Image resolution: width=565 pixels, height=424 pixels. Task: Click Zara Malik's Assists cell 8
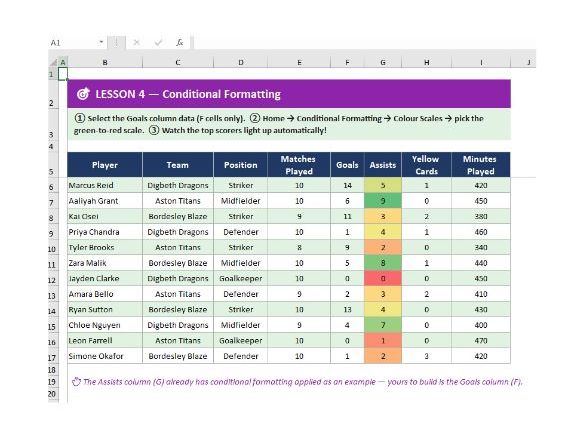click(x=383, y=263)
